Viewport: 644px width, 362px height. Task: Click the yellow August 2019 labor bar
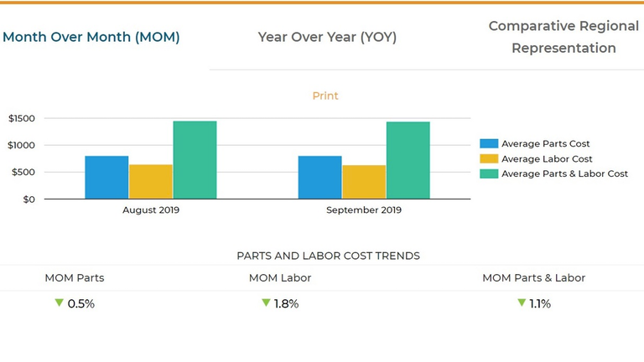[151, 182]
